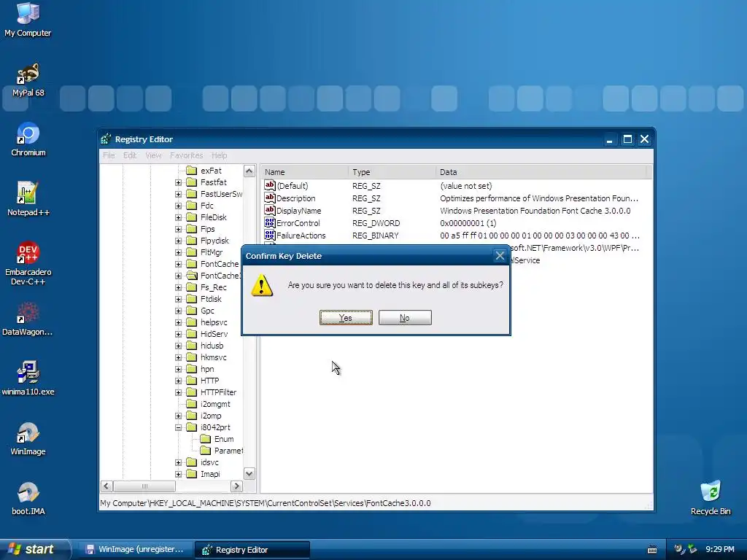This screenshot has width=747, height=560.
Task: Open the File menu
Action: (x=109, y=155)
